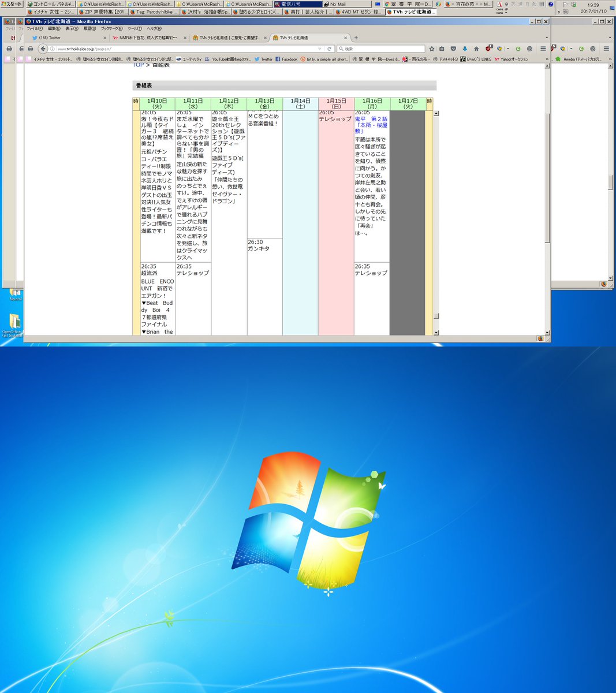Open the 編集(E) menu
The height and width of the screenshot is (693, 616).
[x=54, y=29]
